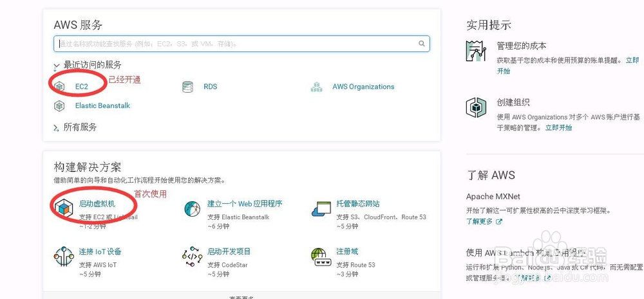Open the 托管静态网站 link

[357, 203]
